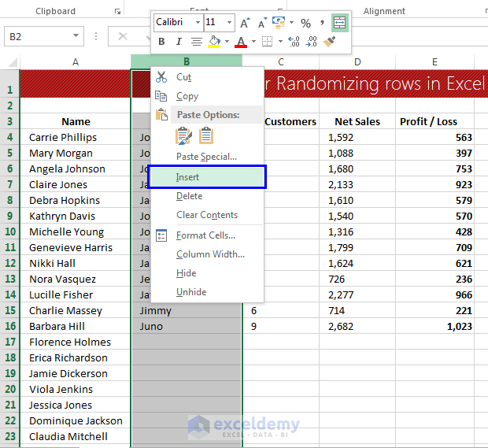Open Paste Special dialog

coord(207,157)
